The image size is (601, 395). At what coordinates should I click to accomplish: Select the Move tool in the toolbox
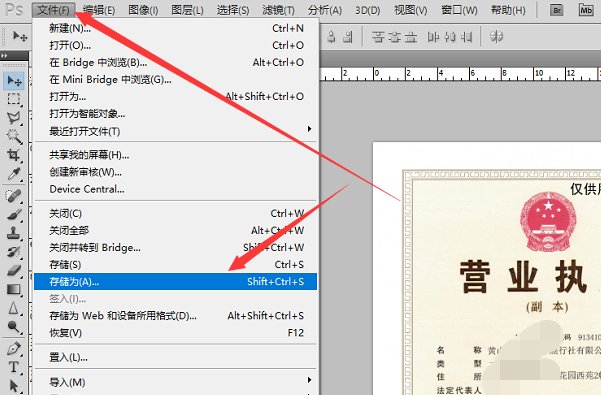15,81
